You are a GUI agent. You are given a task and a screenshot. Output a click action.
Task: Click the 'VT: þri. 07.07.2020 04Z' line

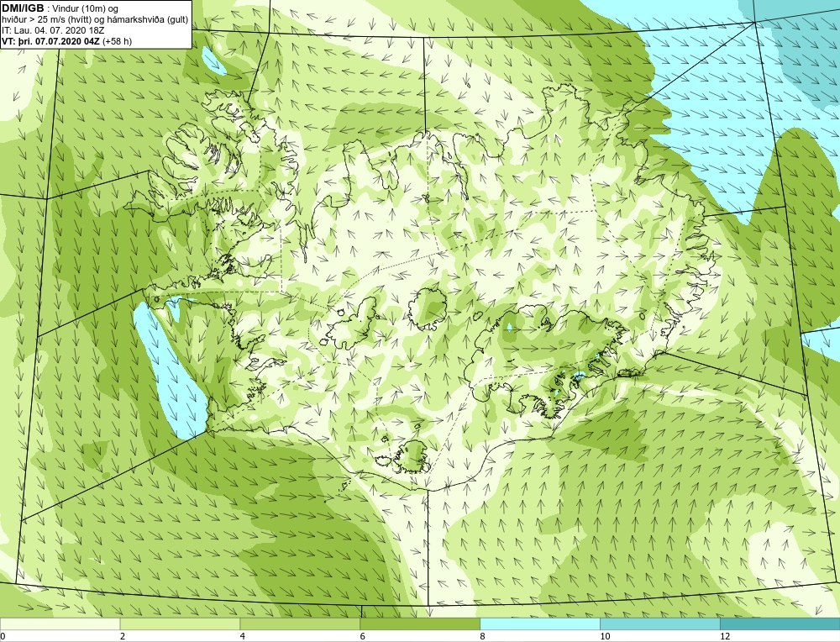tap(67, 40)
